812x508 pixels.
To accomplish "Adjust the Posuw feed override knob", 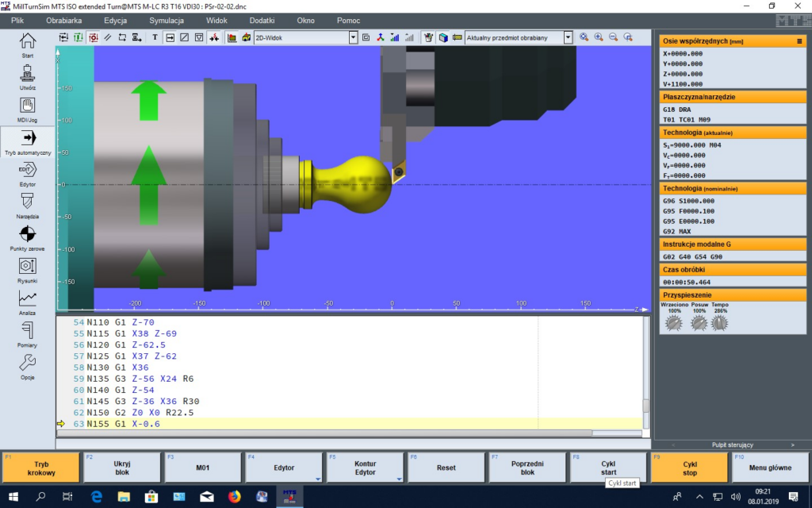I will (699, 323).
